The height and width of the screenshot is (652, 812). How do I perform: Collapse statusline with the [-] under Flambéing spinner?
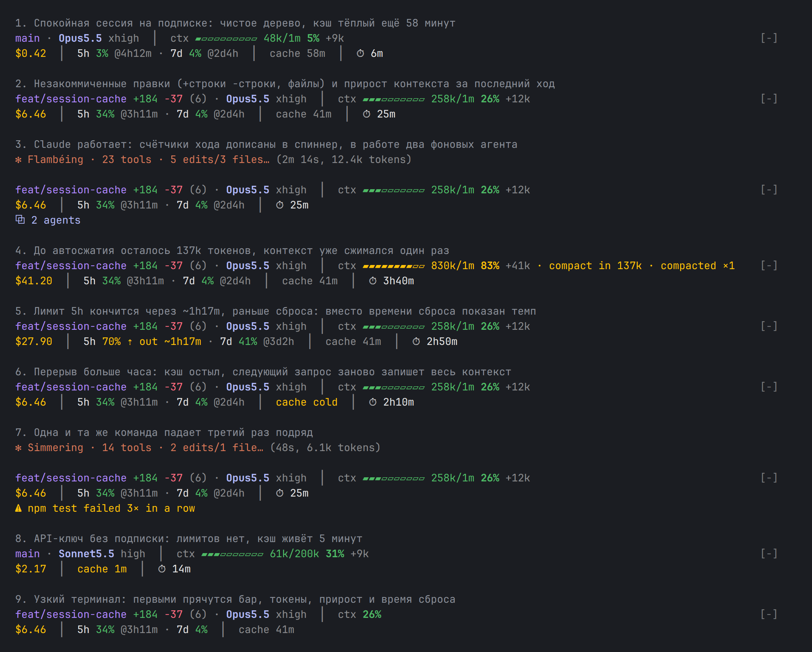click(769, 190)
